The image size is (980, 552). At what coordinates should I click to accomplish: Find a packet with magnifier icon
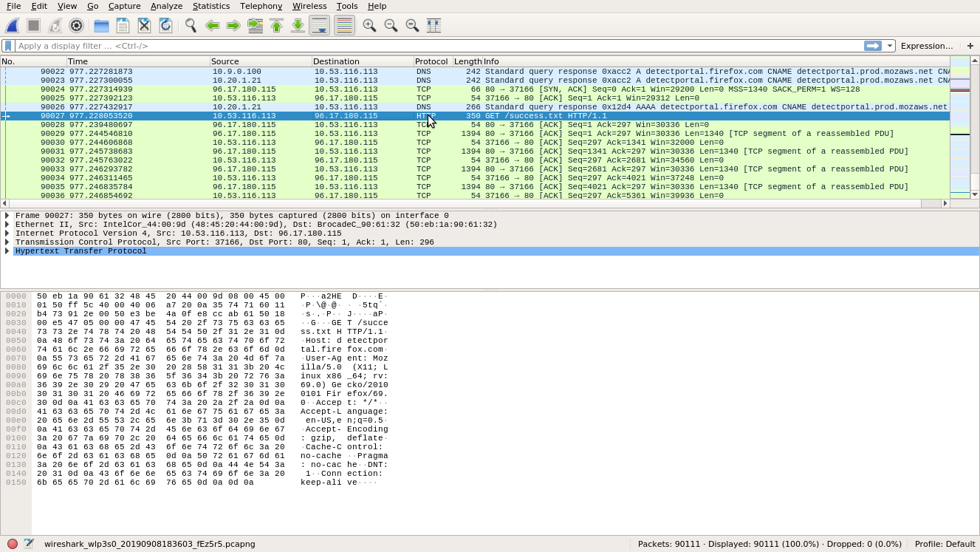point(191,26)
